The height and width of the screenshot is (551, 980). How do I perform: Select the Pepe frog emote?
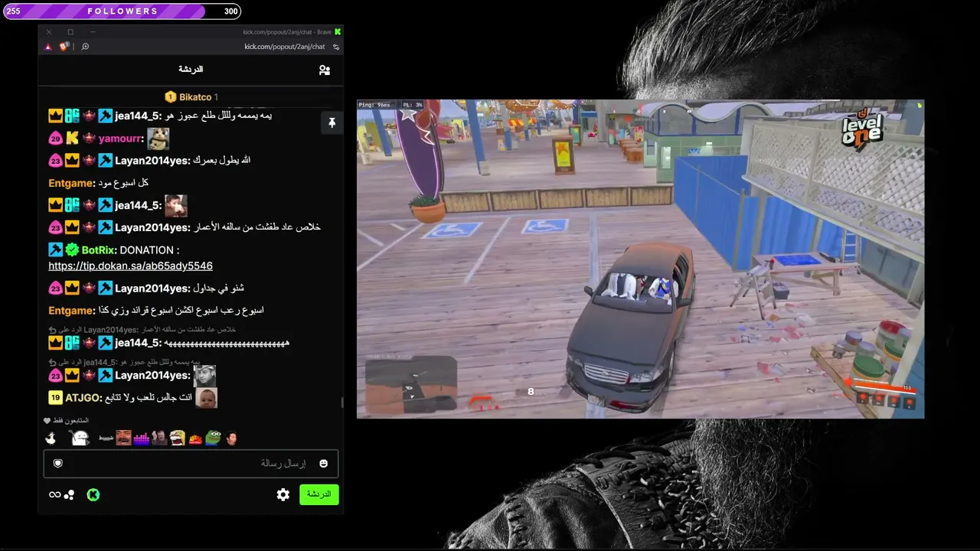213,438
